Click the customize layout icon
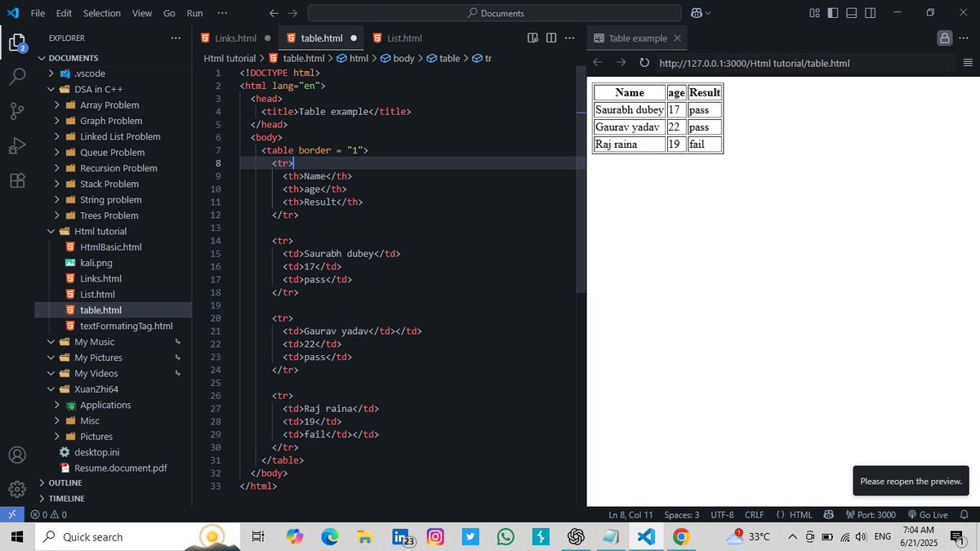The width and height of the screenshot is (980, 551). click(814, 13)
